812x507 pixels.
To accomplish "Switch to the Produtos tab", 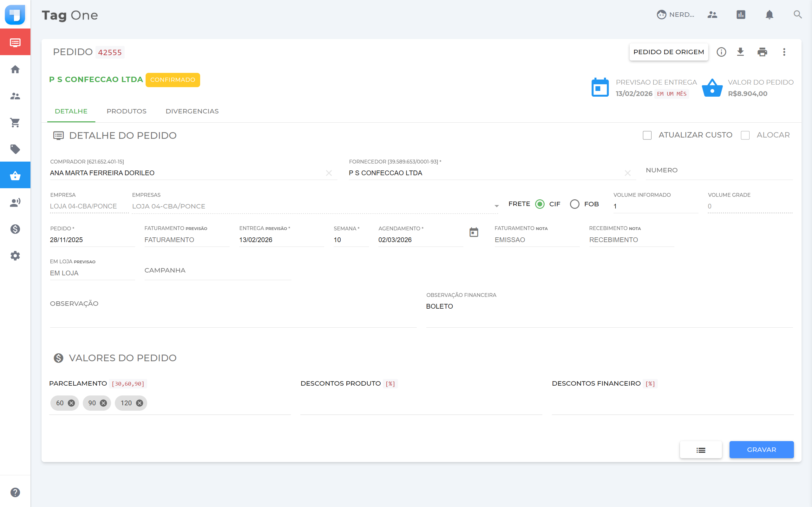I will point(127,111).
